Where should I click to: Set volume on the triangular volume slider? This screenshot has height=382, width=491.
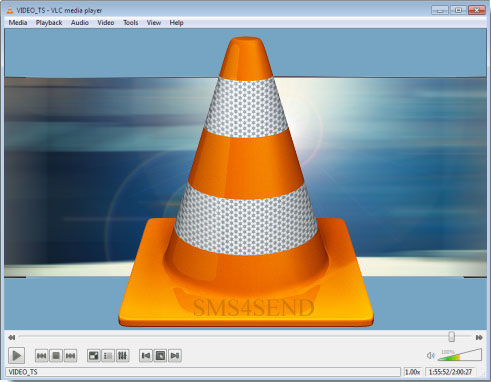[460, 355]
